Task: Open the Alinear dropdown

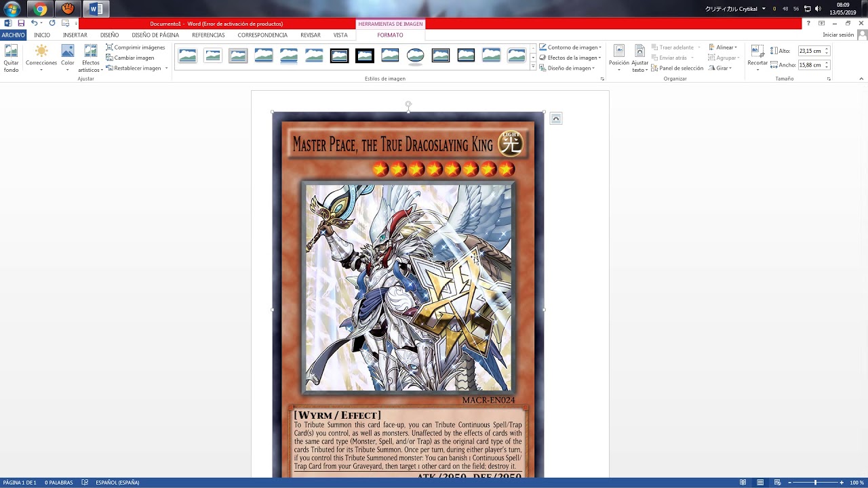Action: 723,47
